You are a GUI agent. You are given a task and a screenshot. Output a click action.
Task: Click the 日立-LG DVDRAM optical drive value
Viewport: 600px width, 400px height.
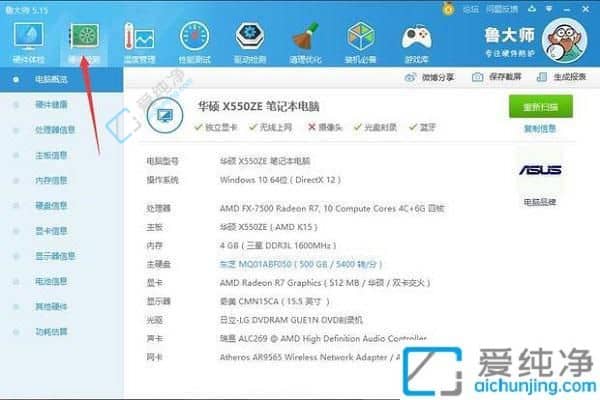pos(291,320)
